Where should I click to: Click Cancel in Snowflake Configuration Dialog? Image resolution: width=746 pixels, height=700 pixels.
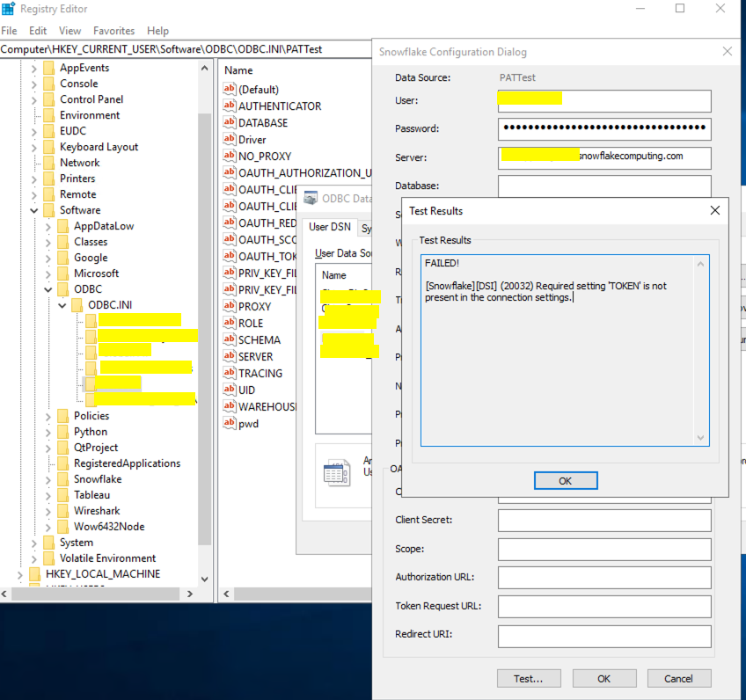pos(677,679)
